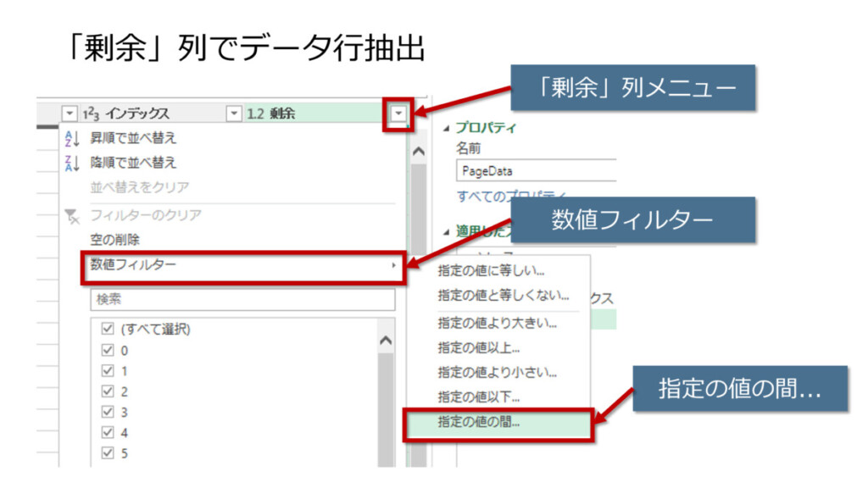Viewport: 868px width, 488px height.
Task: Expand the 数値フィルター submenu arrow
Action: point(392,265)
